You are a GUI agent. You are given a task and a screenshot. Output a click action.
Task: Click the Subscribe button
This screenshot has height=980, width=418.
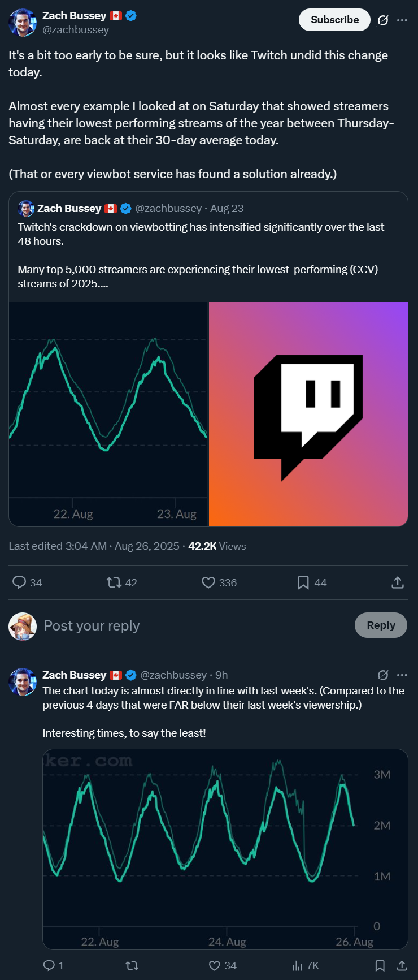(x=334, y=20)
